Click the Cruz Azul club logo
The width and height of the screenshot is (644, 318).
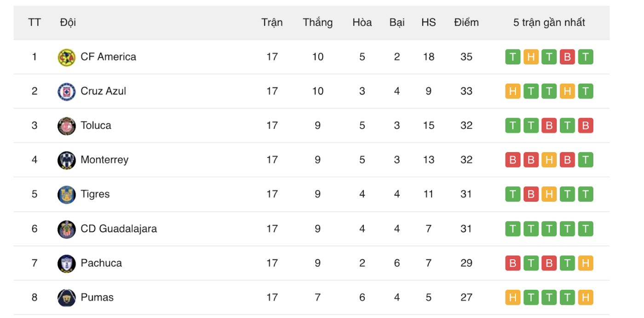67,92
